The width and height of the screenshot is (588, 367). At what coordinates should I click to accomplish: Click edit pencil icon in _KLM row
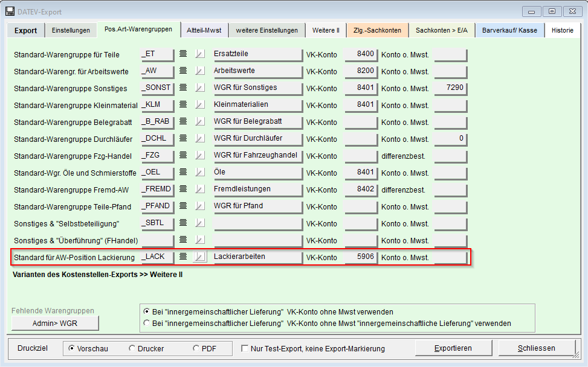200,104
